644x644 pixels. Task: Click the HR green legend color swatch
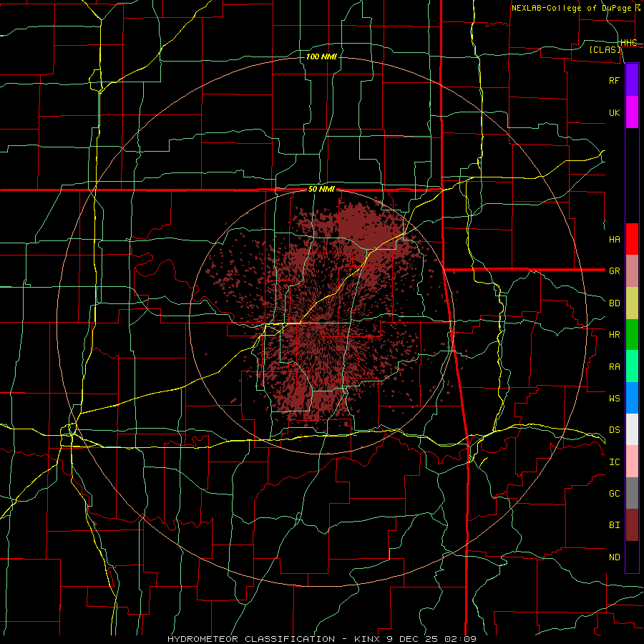click(x=632, y=335)
